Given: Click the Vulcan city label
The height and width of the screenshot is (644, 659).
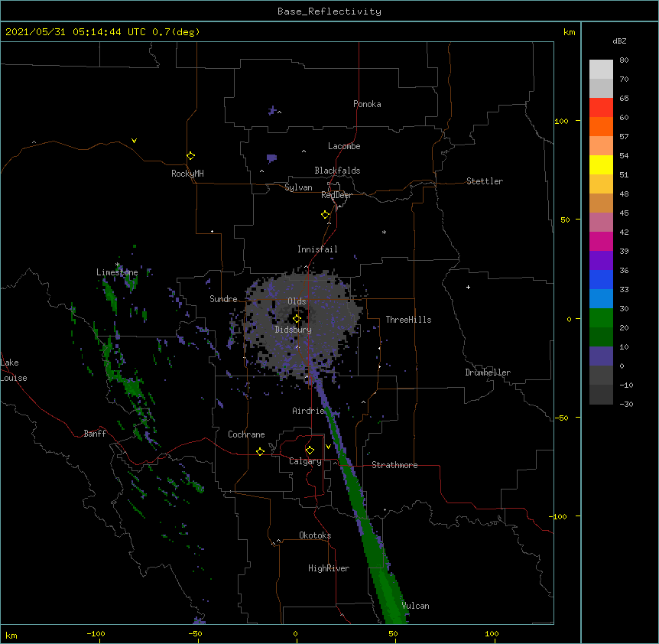Looking at the screenshot, I should point(415,606).
